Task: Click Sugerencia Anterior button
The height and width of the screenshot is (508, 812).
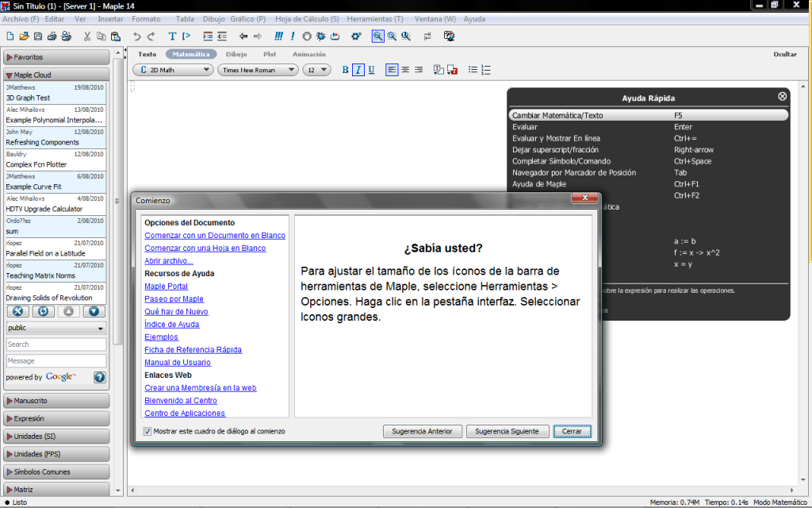Action: click(422, 431)
